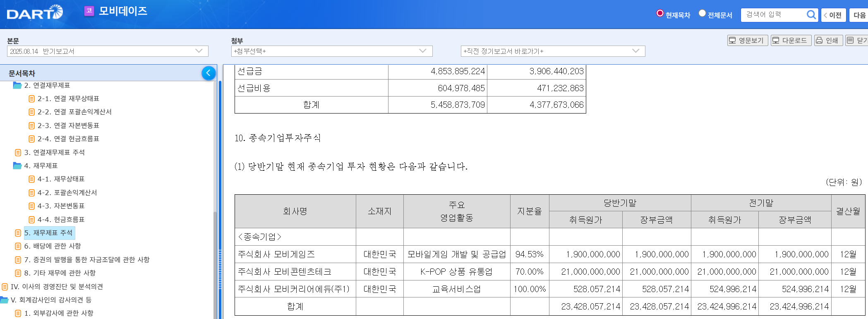868x319 pixels.
Task: Open 2-2. 연결 포괄손익계산서 section
Action: (74, 112)
